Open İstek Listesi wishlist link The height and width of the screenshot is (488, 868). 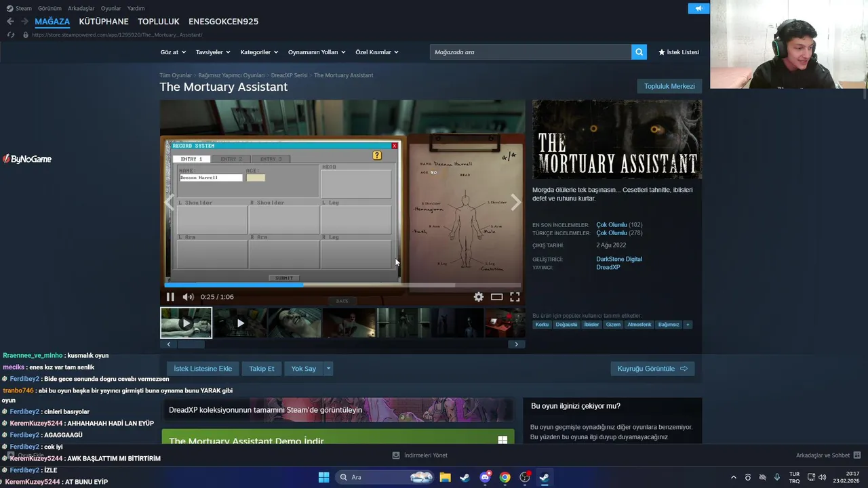tap(678, 52)
